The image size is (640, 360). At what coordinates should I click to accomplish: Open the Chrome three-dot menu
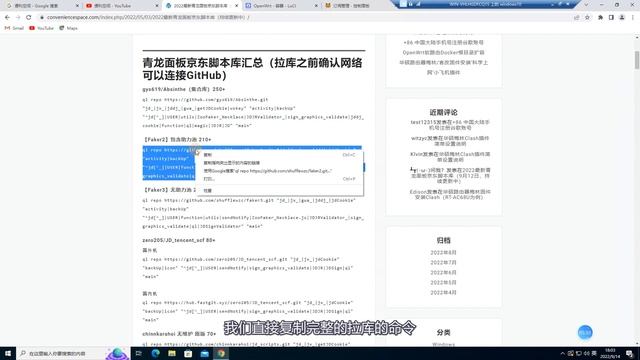[633, 18]
